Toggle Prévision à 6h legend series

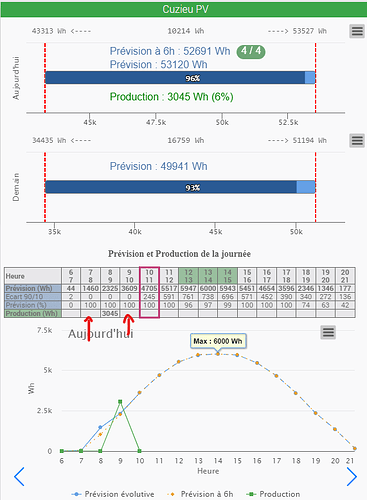(x=200, y=494)
